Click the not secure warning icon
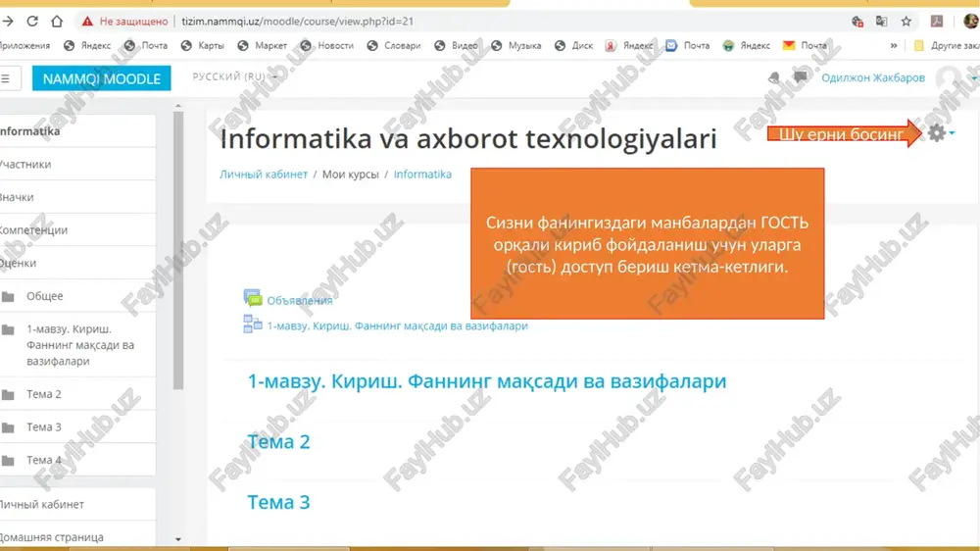Screen dimensions: 980x551 [x=87, y=22]
